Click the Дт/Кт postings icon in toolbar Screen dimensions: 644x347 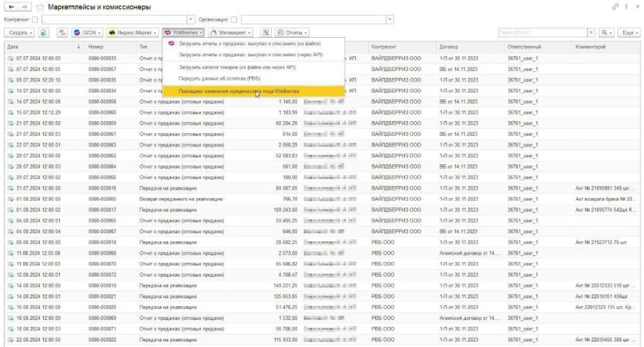pyautogui.click(x=62, y=32)
